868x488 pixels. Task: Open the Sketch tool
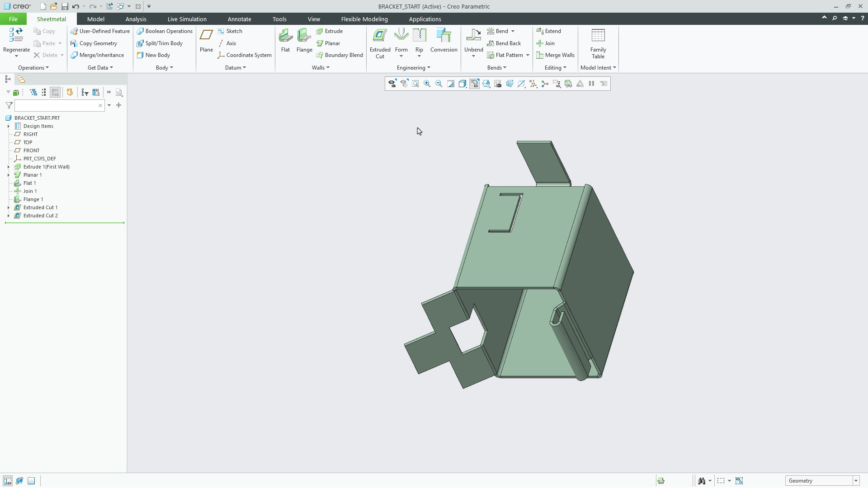pyautogui.click(x=230, y=31)
